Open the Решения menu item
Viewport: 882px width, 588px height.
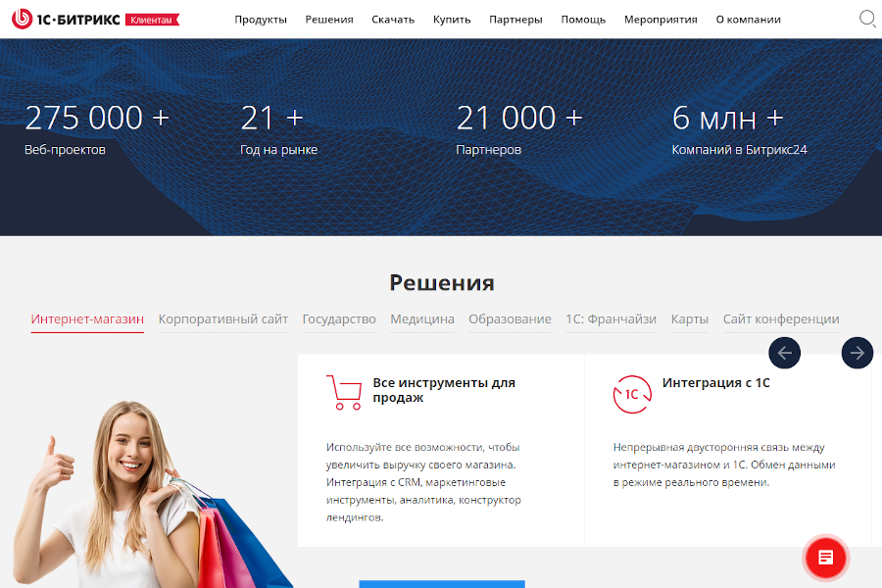tap(329, 20)
